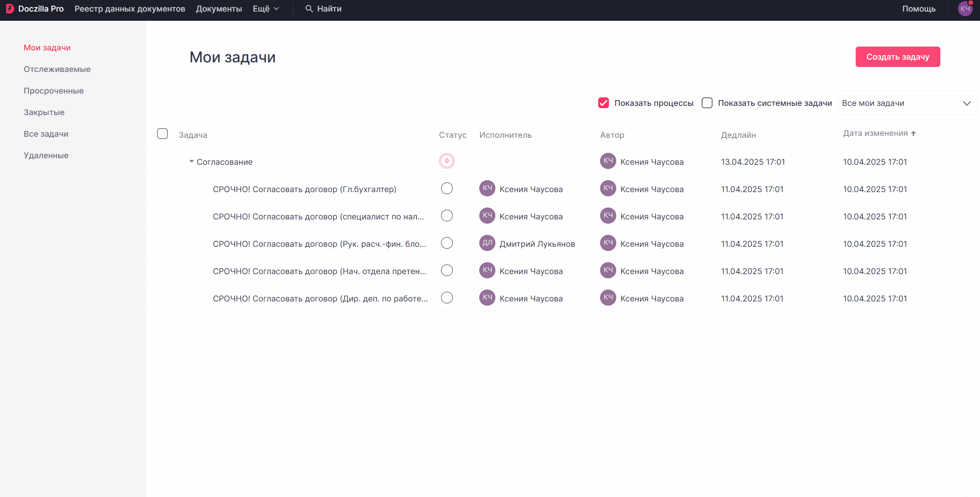This screenshot has width=980, height=497.
Task: Mark the Дмитрий Лукьянов task status circle
Action: [447, 243]
